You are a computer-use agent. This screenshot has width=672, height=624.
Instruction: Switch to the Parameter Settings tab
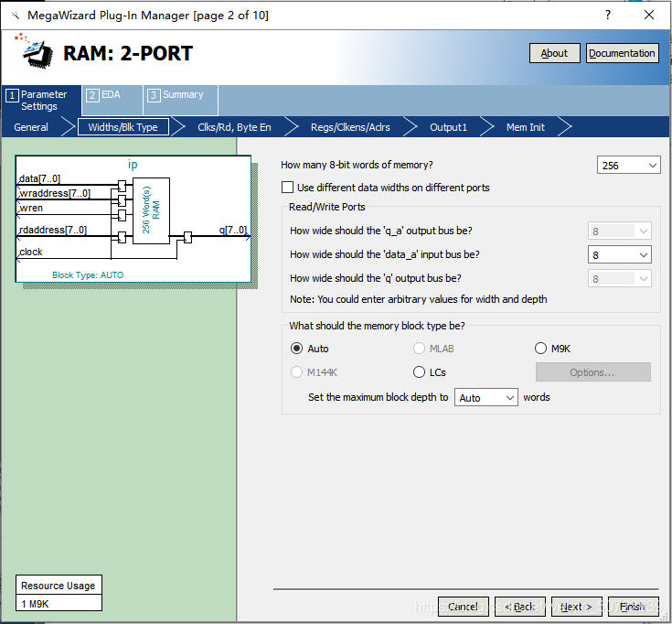pyautogui.click(x=41, y=101)
